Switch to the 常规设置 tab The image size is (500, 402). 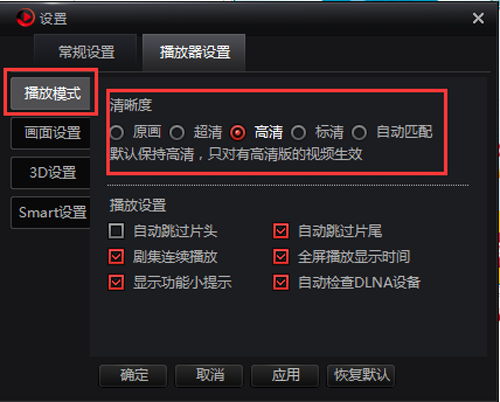86,52
